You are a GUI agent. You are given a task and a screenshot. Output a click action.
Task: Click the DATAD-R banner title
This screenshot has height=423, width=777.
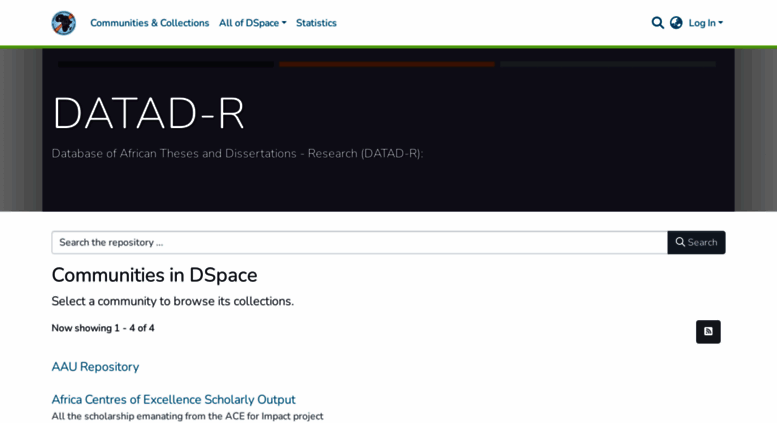[x=148, y=113]
